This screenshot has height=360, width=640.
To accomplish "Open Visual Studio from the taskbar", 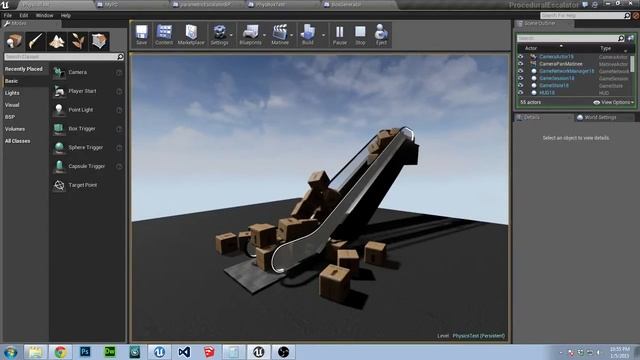I will [x=184, y=352].
